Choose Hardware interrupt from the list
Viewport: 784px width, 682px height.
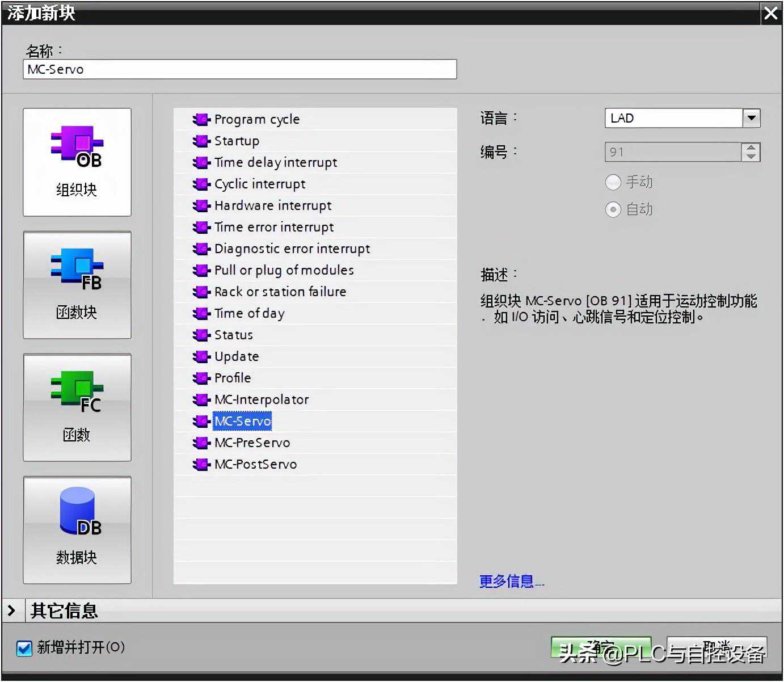click(x=272, y=206)
